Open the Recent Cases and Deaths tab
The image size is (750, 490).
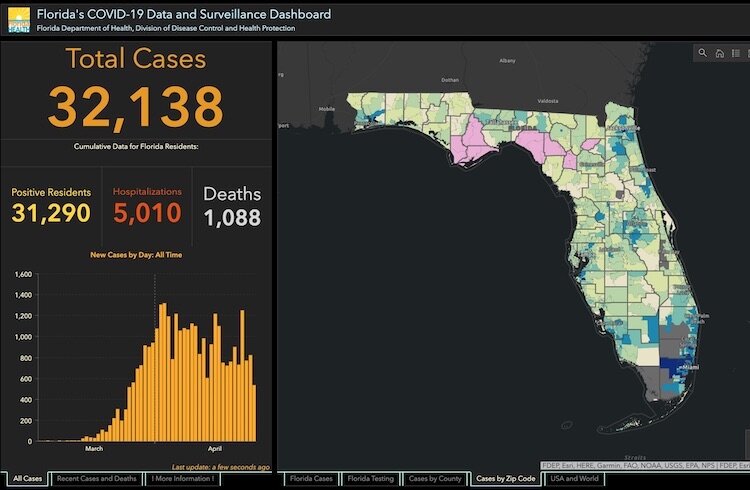pos(96,479)
